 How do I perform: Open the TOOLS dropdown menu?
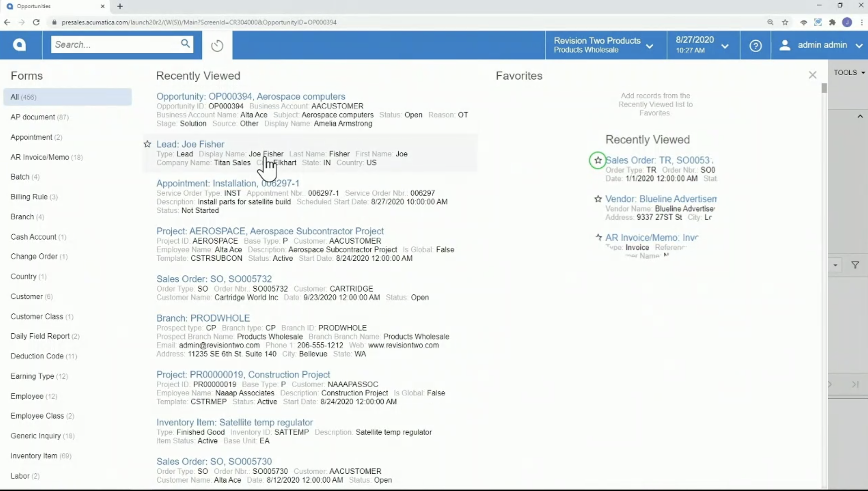[x=849, y=73]
